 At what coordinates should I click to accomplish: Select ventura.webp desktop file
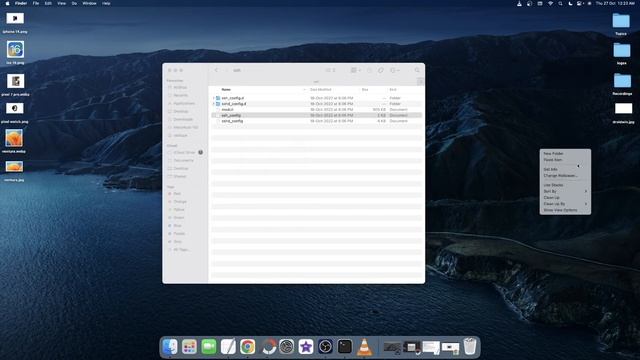(14, 141)
